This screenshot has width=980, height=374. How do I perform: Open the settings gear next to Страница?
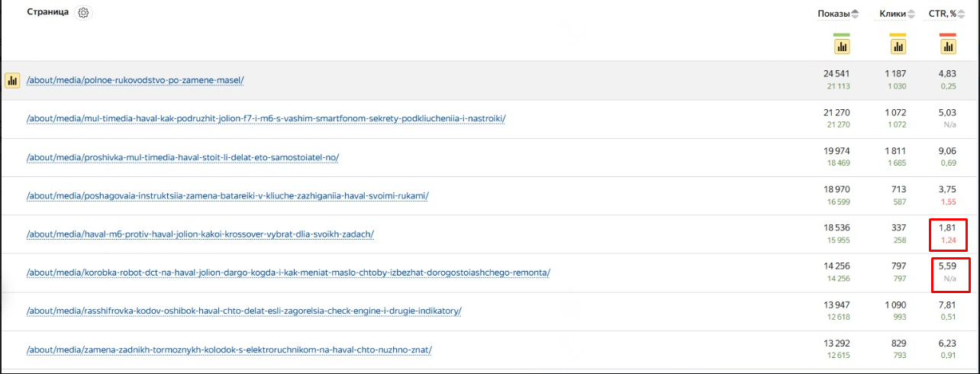point(83,13)
